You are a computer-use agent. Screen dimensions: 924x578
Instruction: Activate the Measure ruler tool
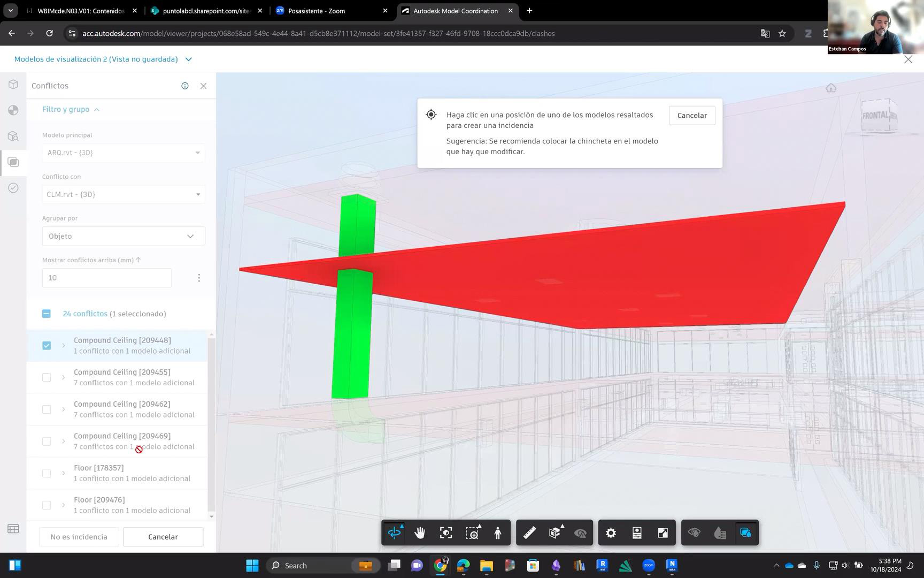click(x=529, y=533)
